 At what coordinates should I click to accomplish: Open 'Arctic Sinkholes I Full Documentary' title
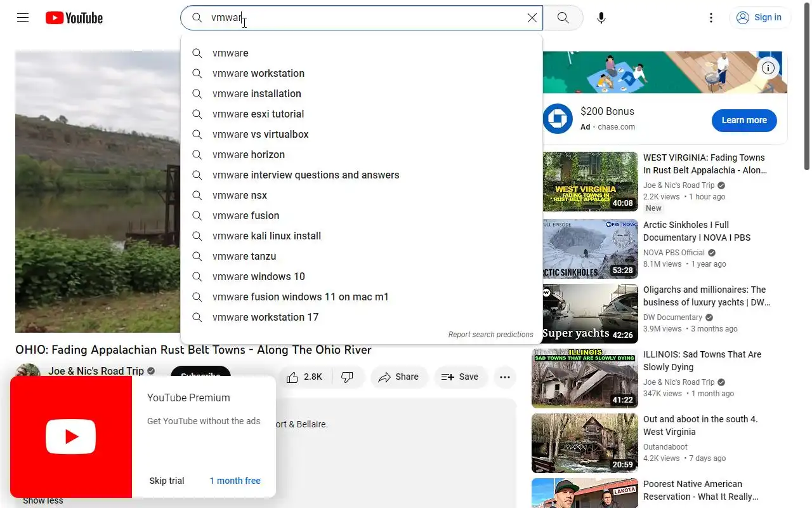[x=697, y=231]
